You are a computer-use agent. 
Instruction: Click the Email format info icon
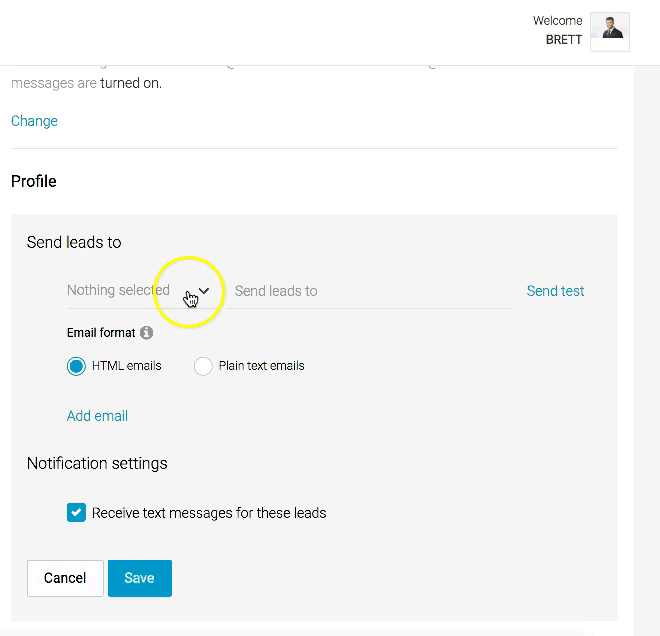coord(146,333)
